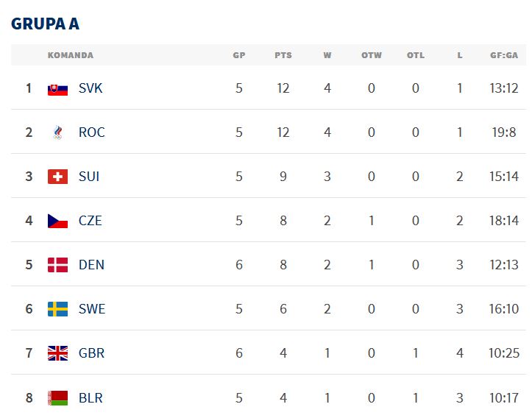Viewport: 532px width, 418px height.
Task: Click the Great Britain flag icon
Action: pyautogui.click(x=57, y=353)
